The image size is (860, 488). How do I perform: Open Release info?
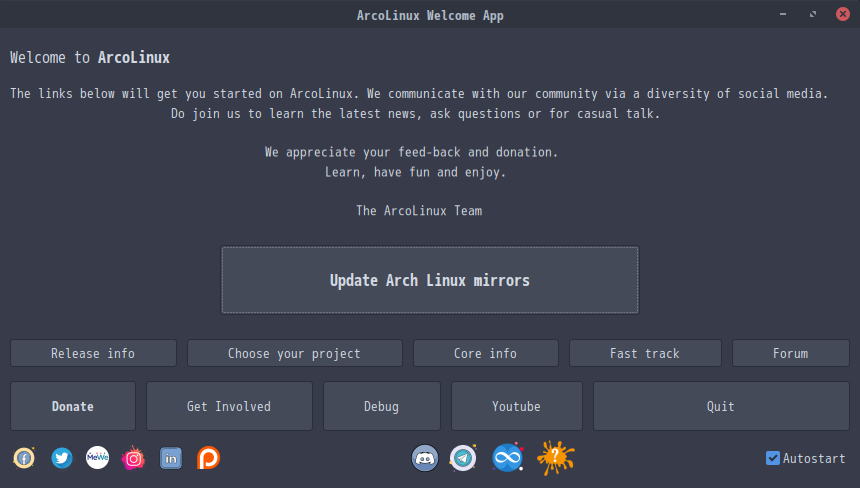(x=93, y=353)
